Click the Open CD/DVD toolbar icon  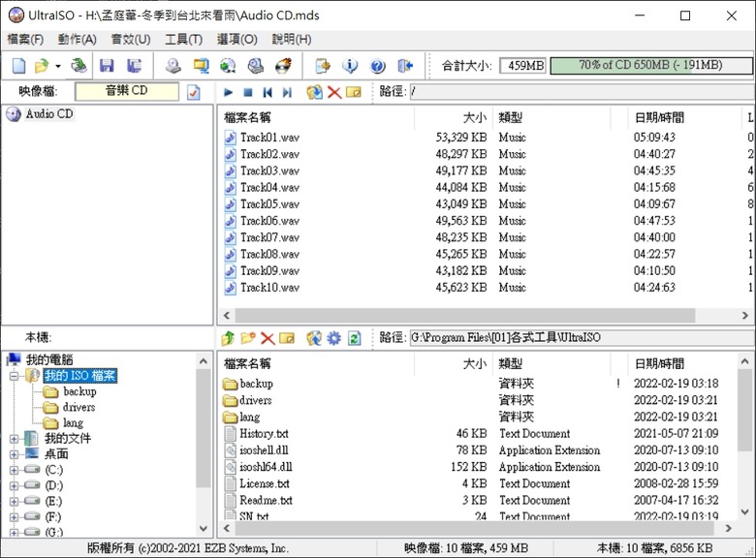point(79,65)
